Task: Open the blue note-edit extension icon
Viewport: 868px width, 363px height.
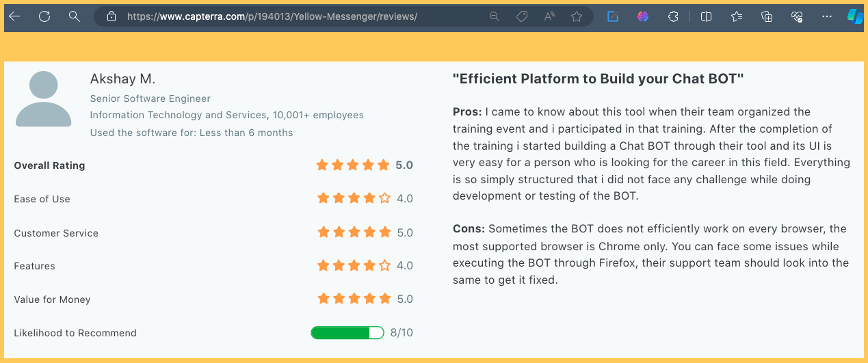Action: click(613, 16)
